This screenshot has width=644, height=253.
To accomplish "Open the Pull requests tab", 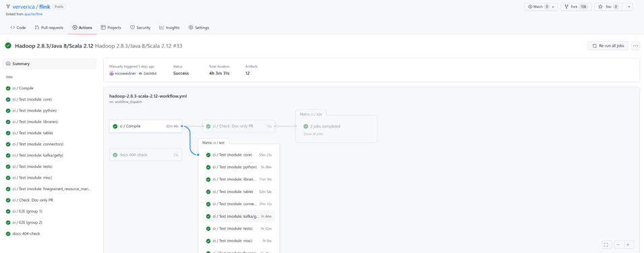I will click(49, 28).
